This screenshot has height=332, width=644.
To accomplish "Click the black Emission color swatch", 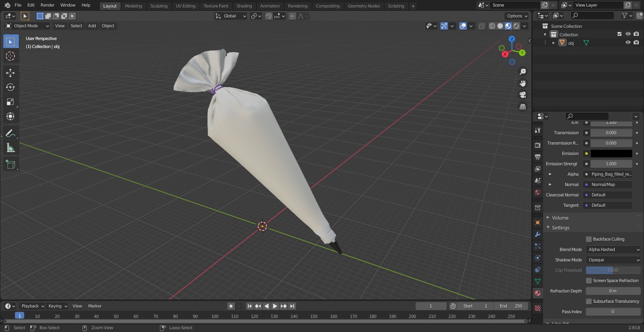I will [x=611, y=154].
